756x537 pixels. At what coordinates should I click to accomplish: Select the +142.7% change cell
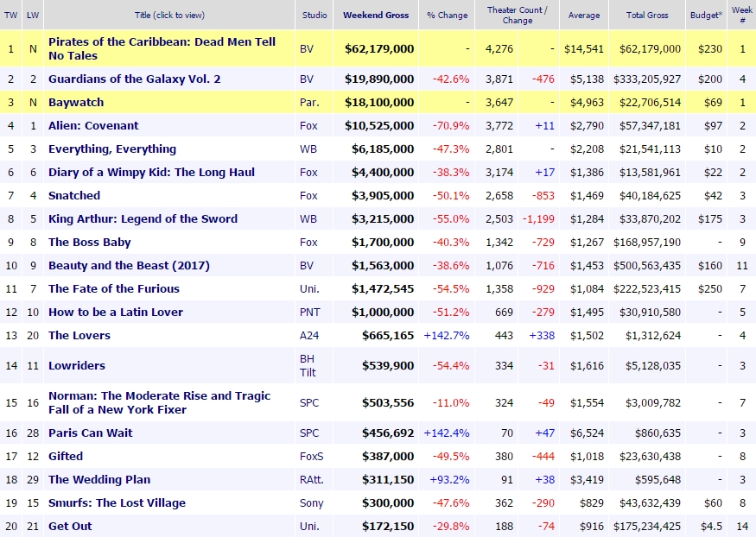[x=447, y=335]
